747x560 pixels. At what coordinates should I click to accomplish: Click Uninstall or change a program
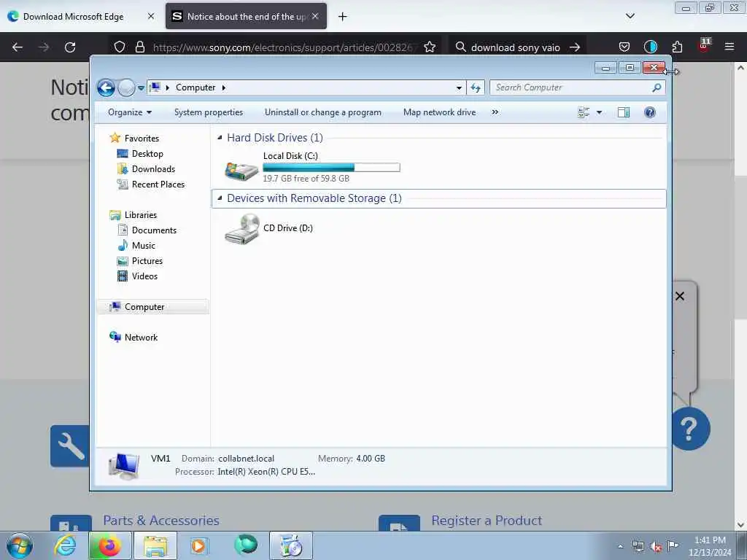pos(322,112)
